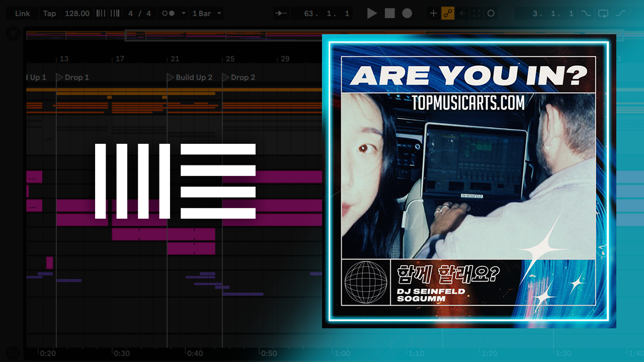Click the 128.00 tempo field
Image resolution: width=644 pixels, height=362 pixels.
click(77, 14)
